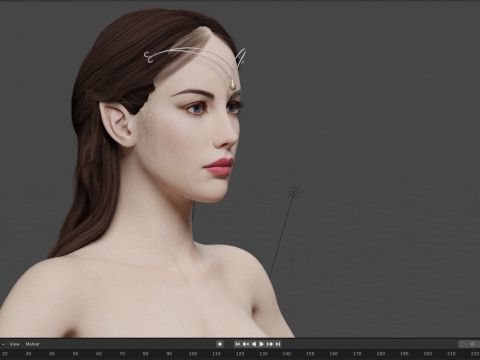Screen dimensions: 480x360
Task: Jump to the first frame of playback
Action: coord(238,344)
